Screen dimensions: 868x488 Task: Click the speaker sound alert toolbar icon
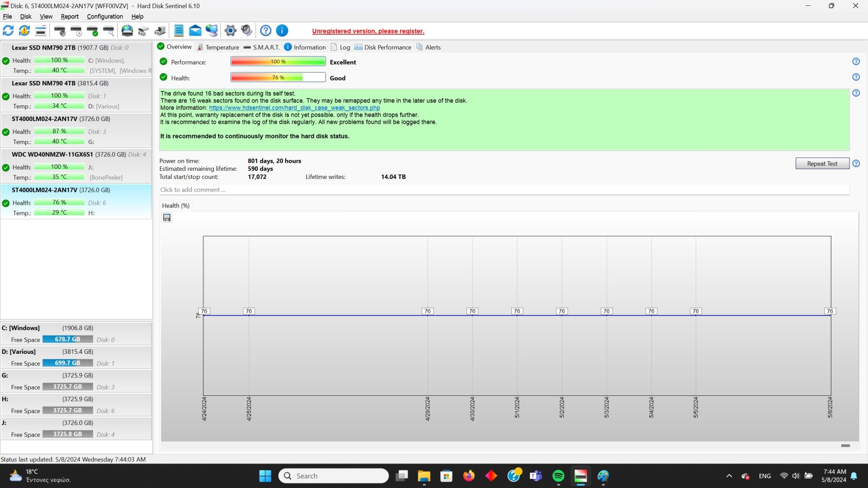click(246, 31)
